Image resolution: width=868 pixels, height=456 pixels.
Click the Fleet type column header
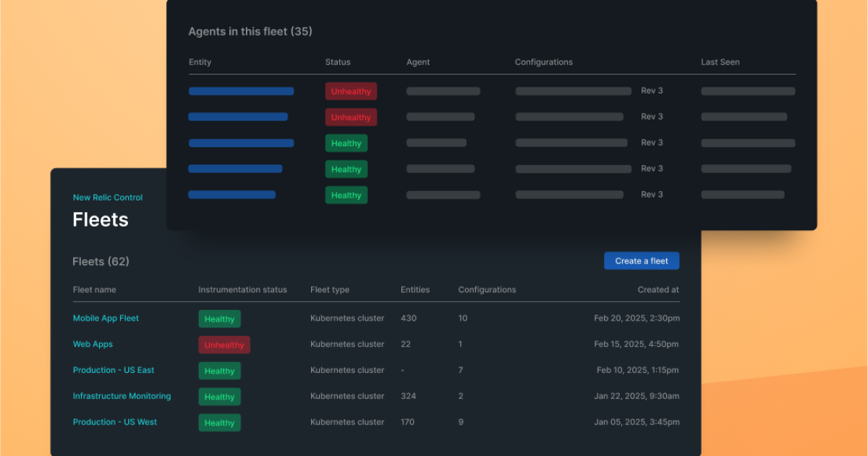330,290
